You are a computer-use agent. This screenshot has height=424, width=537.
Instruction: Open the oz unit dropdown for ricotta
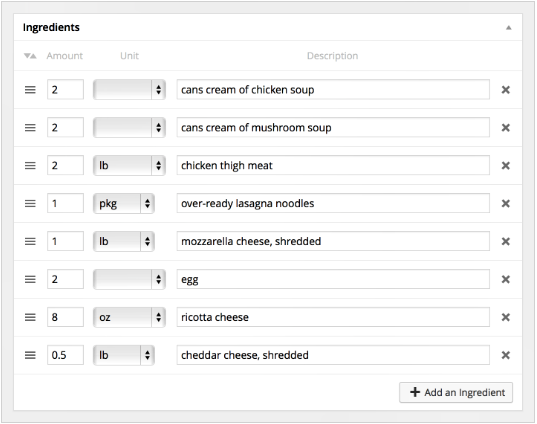point(129,317)
